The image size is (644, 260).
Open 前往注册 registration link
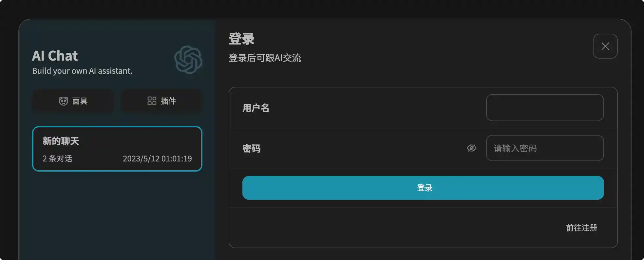[581, 228]
